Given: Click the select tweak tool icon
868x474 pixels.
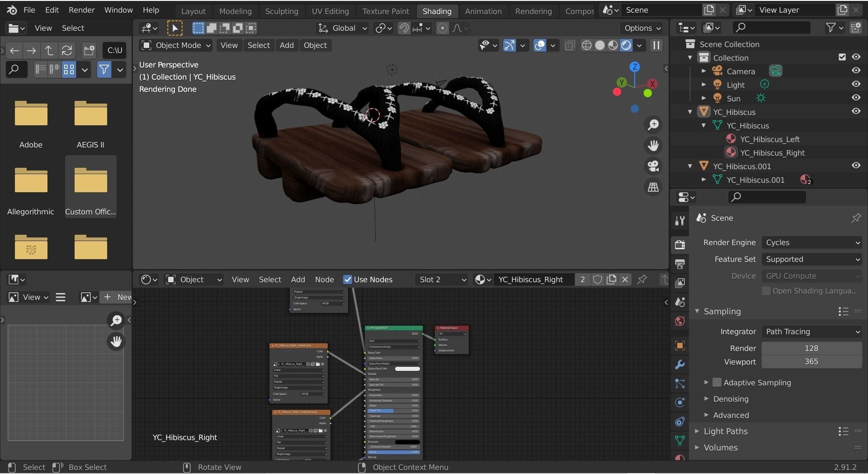Looking at the screenshot, I should point(175,28).
